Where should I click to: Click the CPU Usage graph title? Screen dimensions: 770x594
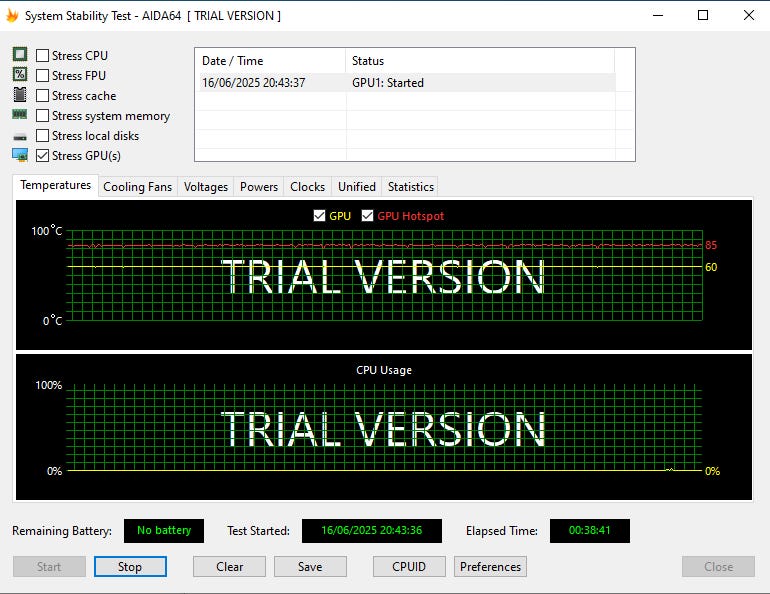coord(384,370)
